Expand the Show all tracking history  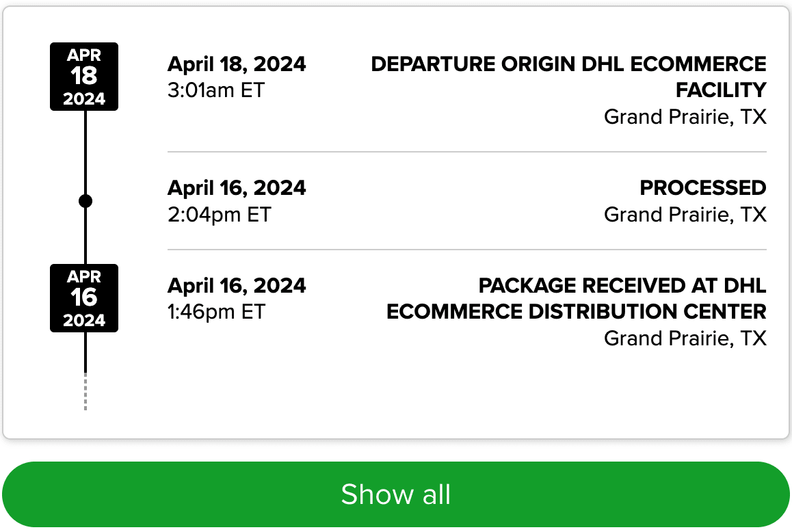[x=396, y=494]
